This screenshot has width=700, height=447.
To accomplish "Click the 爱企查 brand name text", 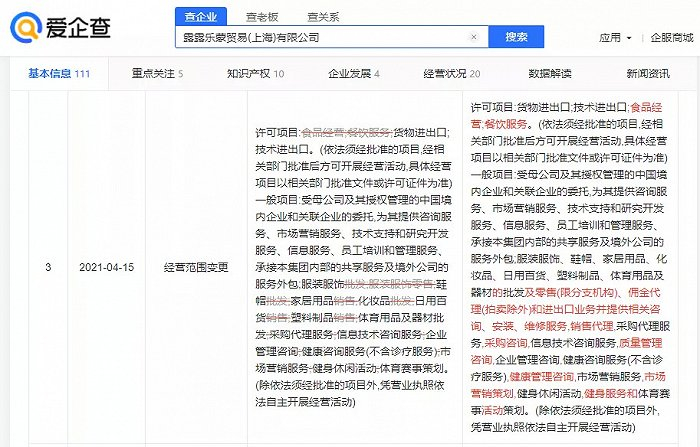I will pos(78,28).
